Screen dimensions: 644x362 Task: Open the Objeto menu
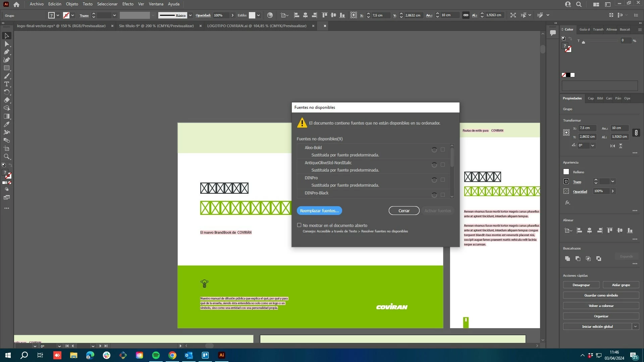[x=72, y=4]
